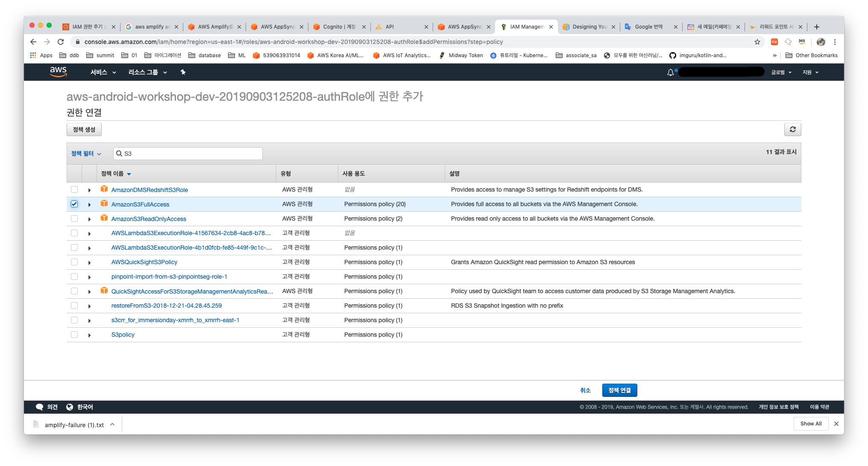This screenshot has height=466, width=868.
Task: Click the 한국어 language selector
Action: (x=85, y=407)
